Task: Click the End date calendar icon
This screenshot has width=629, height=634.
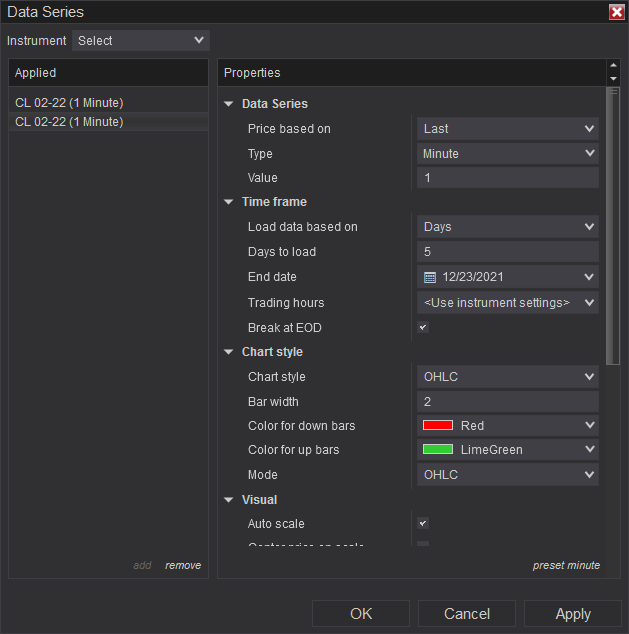Action: 430,277
